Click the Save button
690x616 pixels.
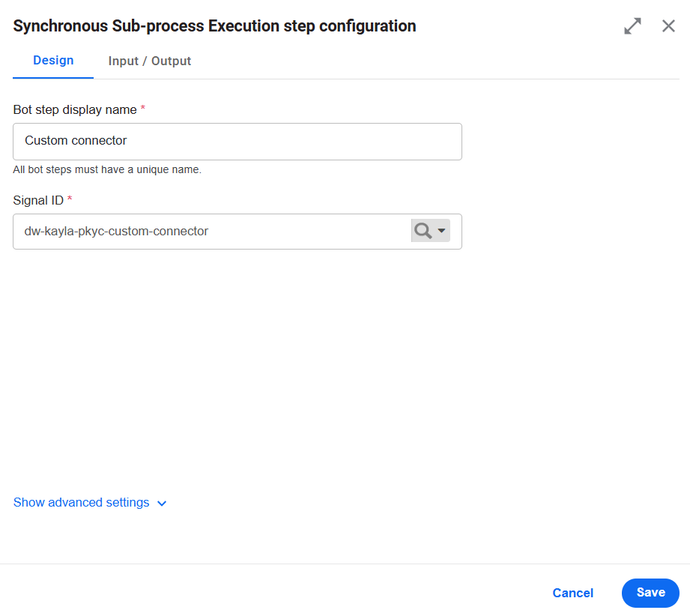[650, 593]
